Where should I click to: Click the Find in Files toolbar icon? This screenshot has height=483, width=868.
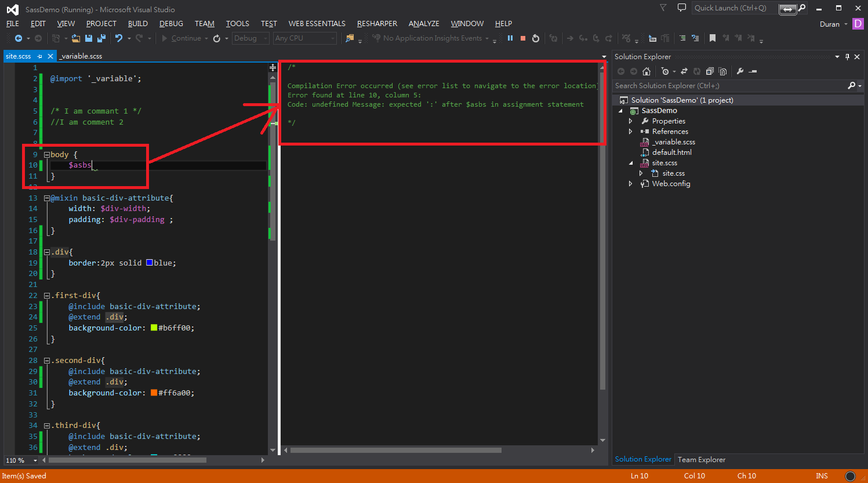(350, 38)
